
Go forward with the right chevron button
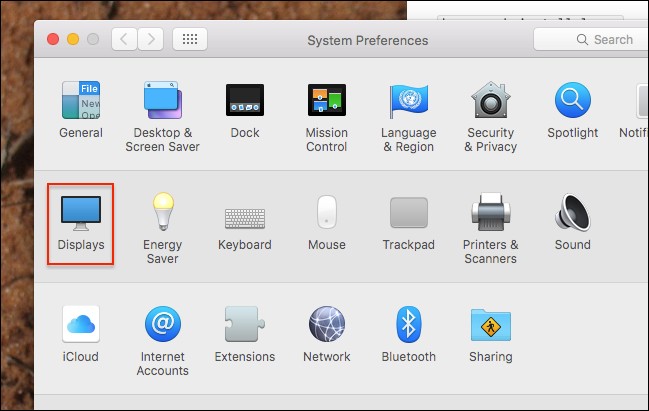150,39
